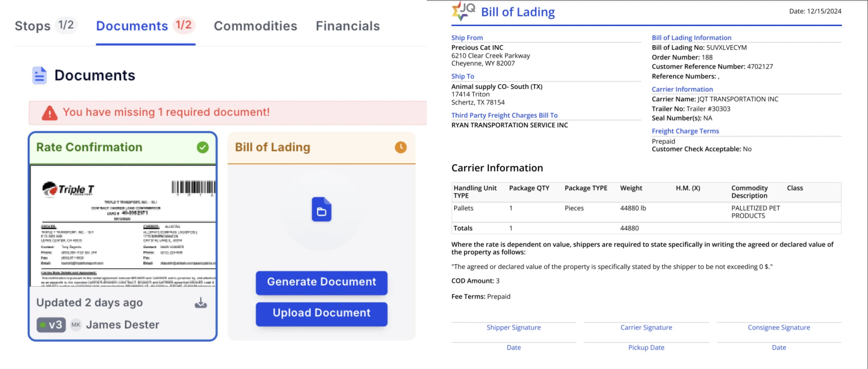
Task: Click the Bill of Lading card header
Action: [x=322, y=148]
